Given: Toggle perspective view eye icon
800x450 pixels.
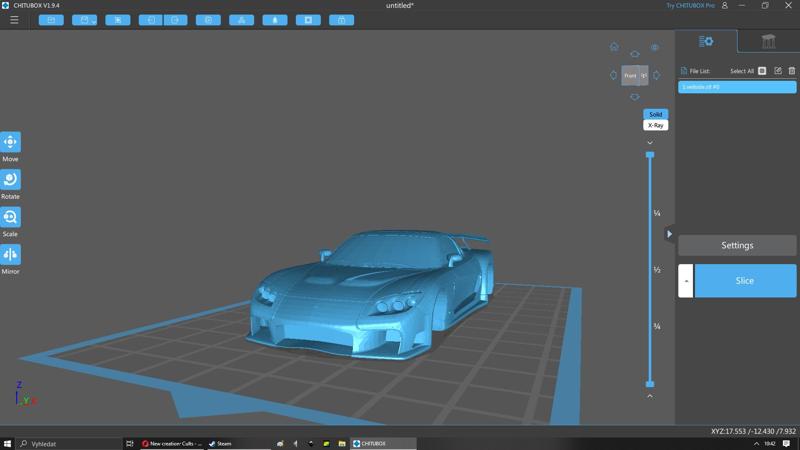Looking at the screenshot, I should [x=655, y=47].
